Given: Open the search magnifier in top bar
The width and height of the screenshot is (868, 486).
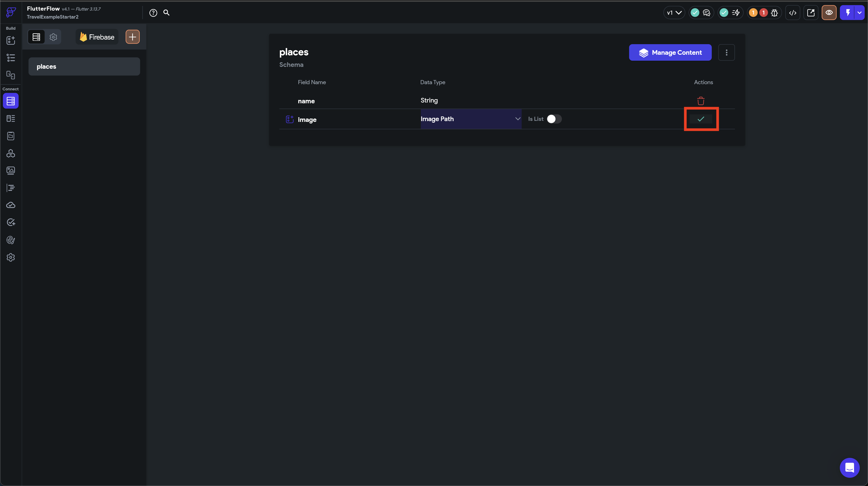Looking at the screenshot, I should 166,13.
